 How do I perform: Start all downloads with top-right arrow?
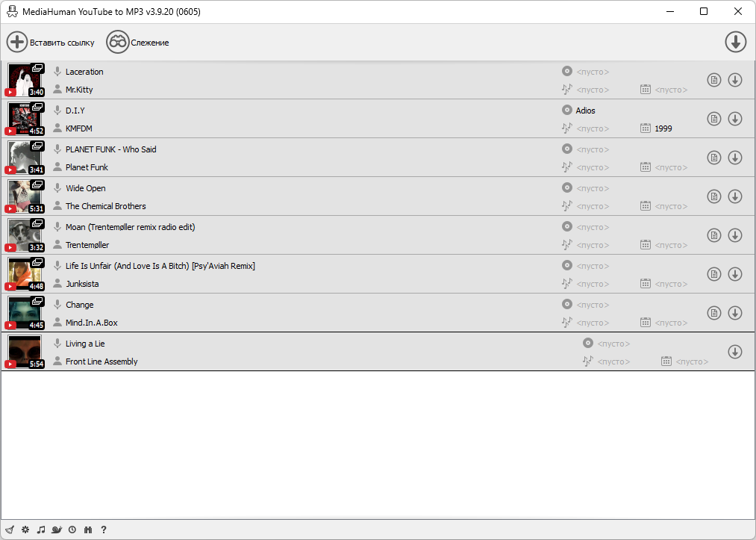tap(735, 43)
